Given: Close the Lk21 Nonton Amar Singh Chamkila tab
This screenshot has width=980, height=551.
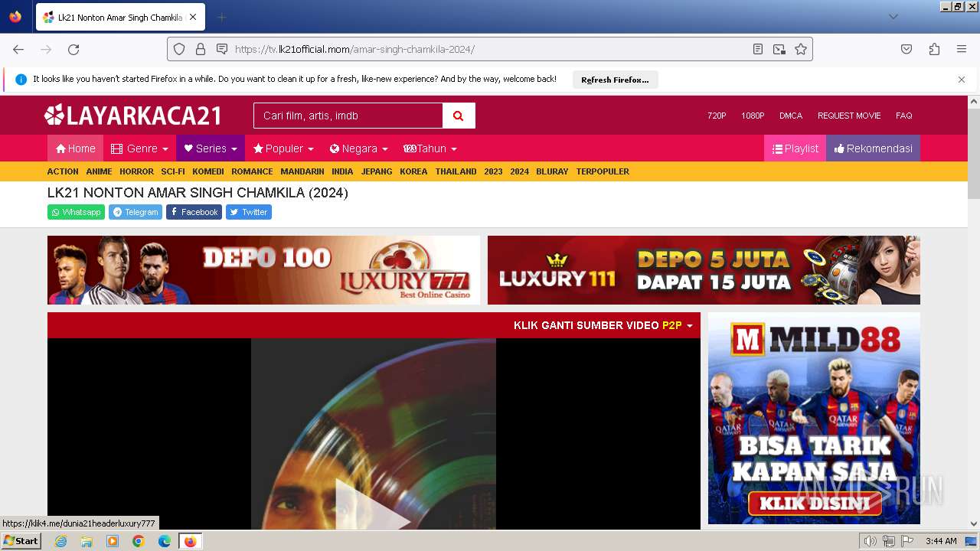Looking at the screenshot, I should (x=192, y=17).
